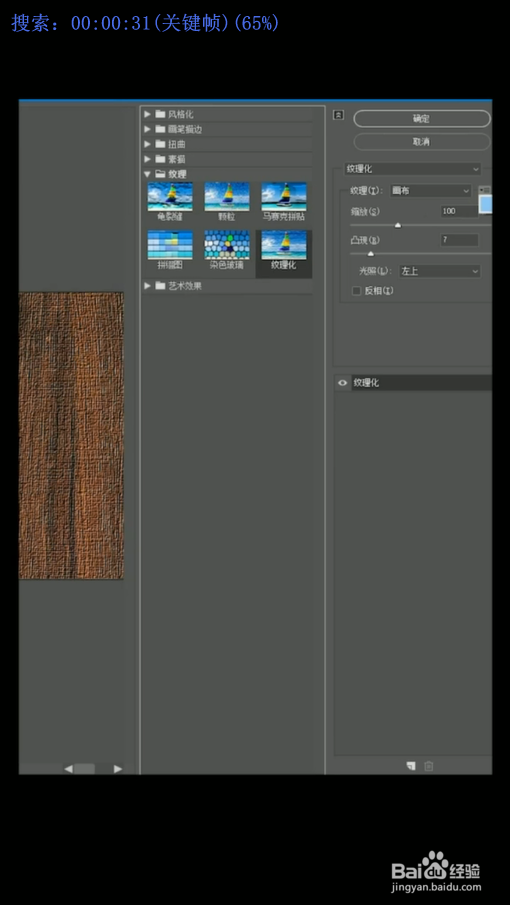Viewport: 510px width, 905px height.
Task: Click the 凸现 value field showing 7
Action: tap(459, 240)
